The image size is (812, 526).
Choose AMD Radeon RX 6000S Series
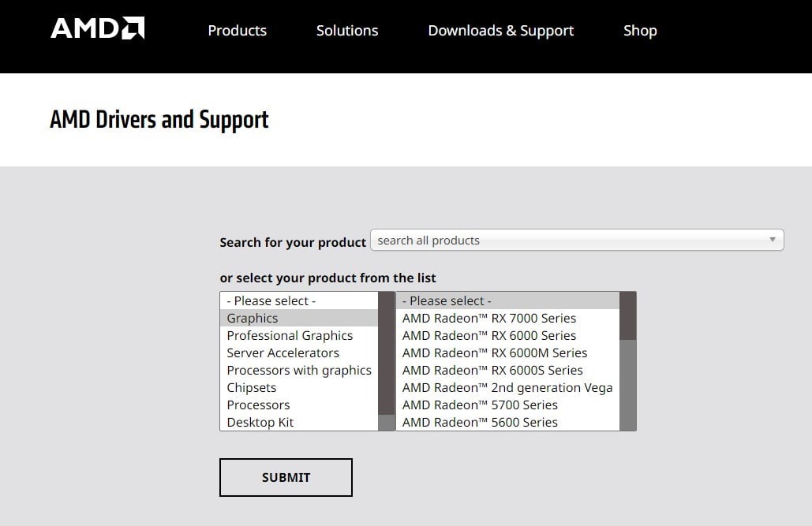507,370
